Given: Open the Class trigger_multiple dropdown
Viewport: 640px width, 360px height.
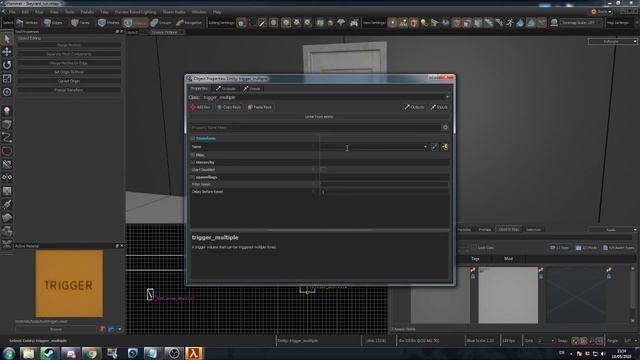Looking at the screenshot, I should tap(326, 98).
